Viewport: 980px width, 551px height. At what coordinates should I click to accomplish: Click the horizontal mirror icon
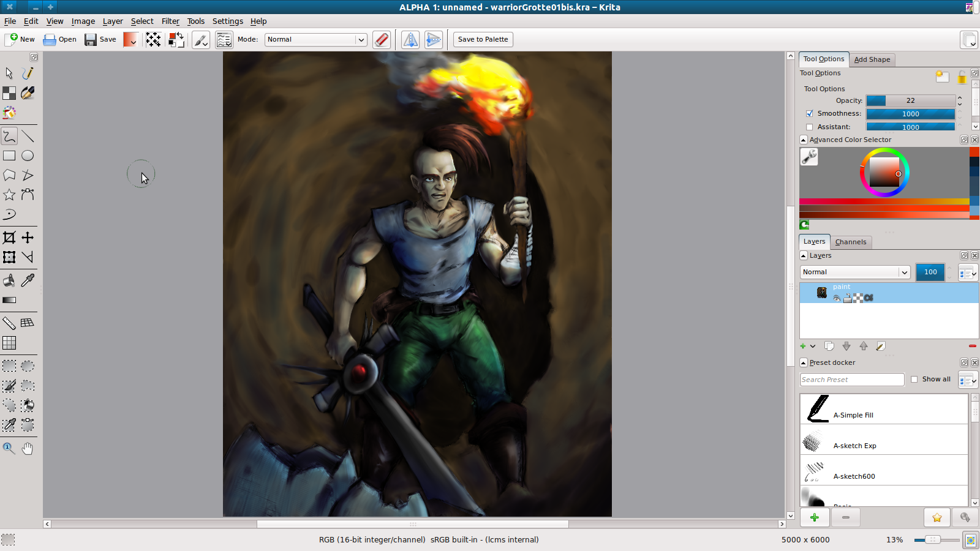pos(410,40)
